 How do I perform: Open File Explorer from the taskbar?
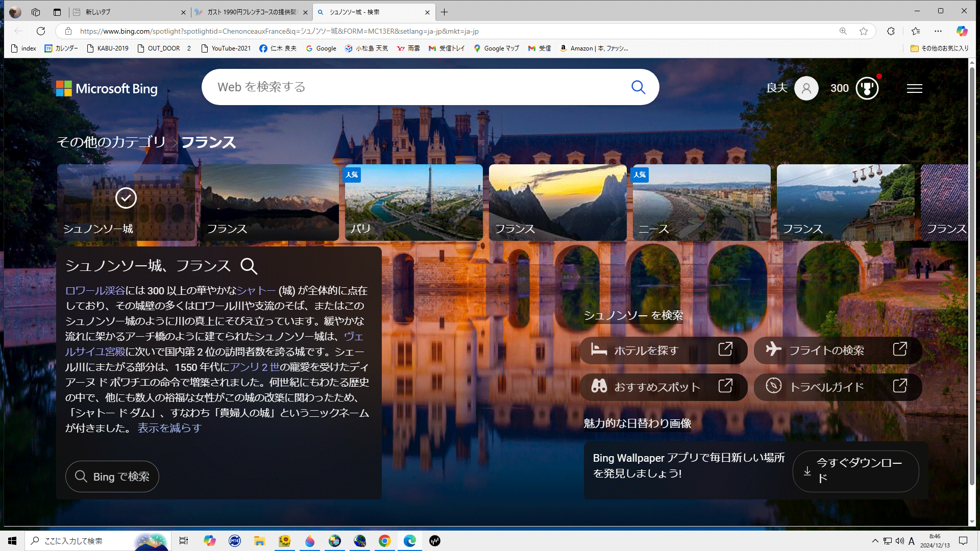coord(260,541)
